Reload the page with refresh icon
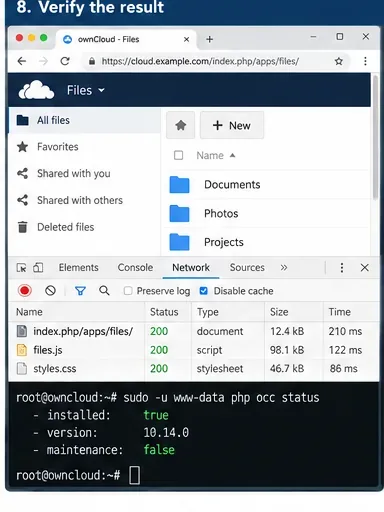 [x=65, y=61]
